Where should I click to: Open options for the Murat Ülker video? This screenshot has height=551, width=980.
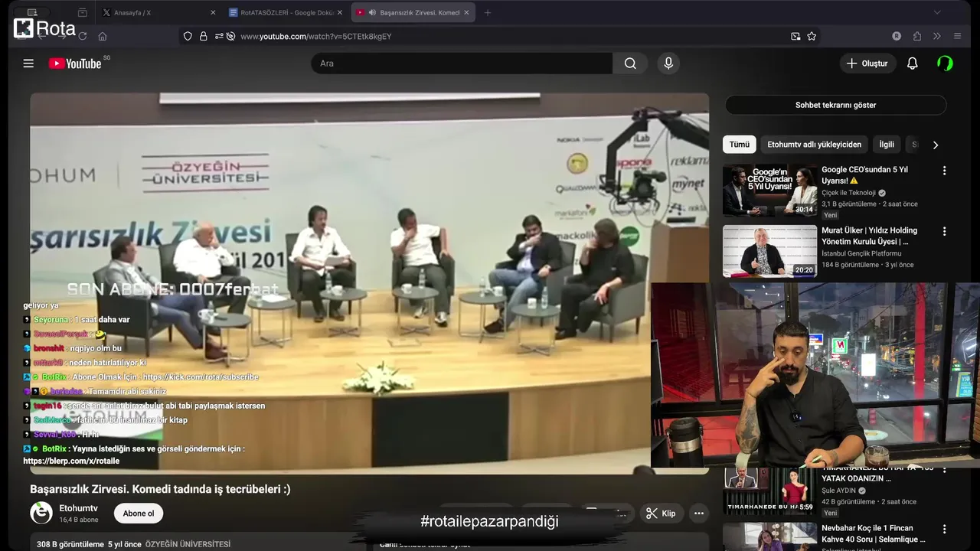pos(944,231)
